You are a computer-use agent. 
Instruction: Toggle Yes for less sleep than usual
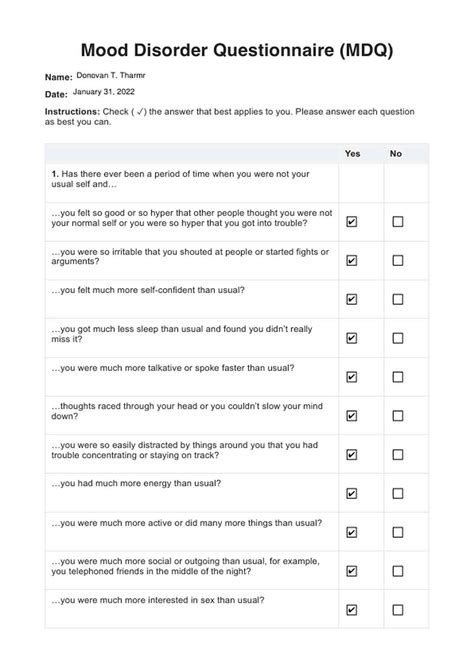click(351, 338)
